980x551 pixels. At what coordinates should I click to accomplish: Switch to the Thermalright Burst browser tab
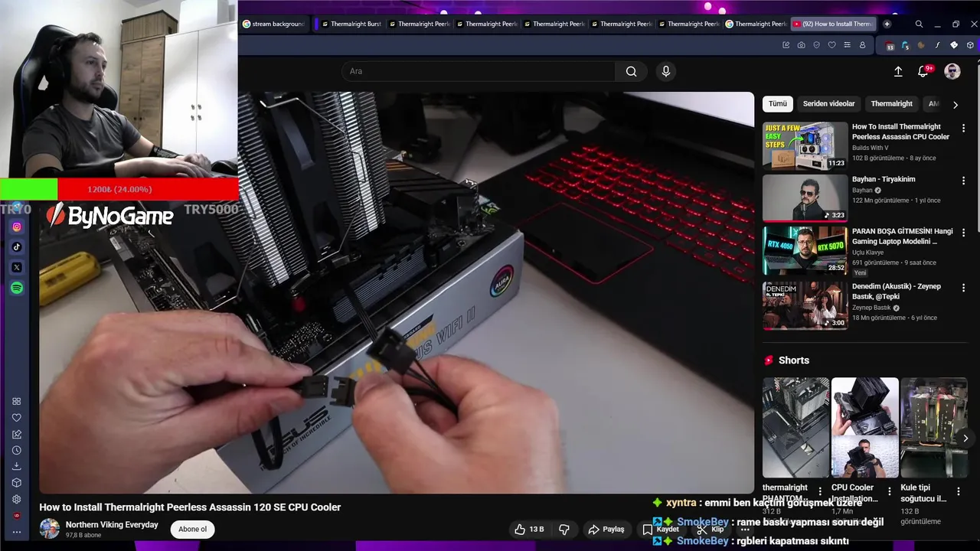tap(351, 24)
